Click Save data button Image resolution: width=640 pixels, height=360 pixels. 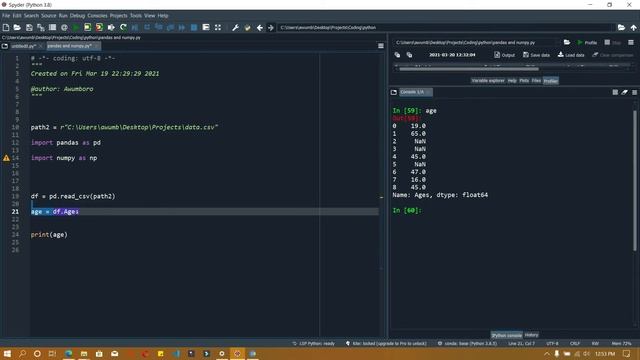(x=536, y=55)
